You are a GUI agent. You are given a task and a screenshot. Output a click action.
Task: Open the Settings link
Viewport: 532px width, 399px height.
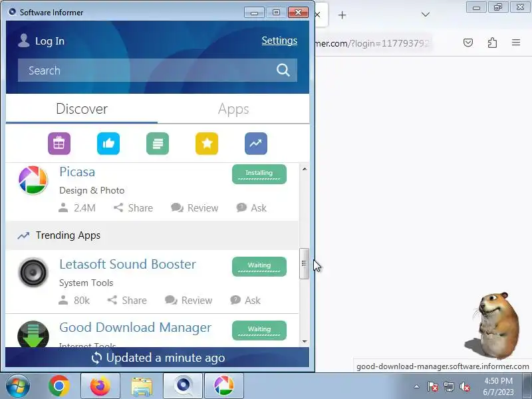279,41
